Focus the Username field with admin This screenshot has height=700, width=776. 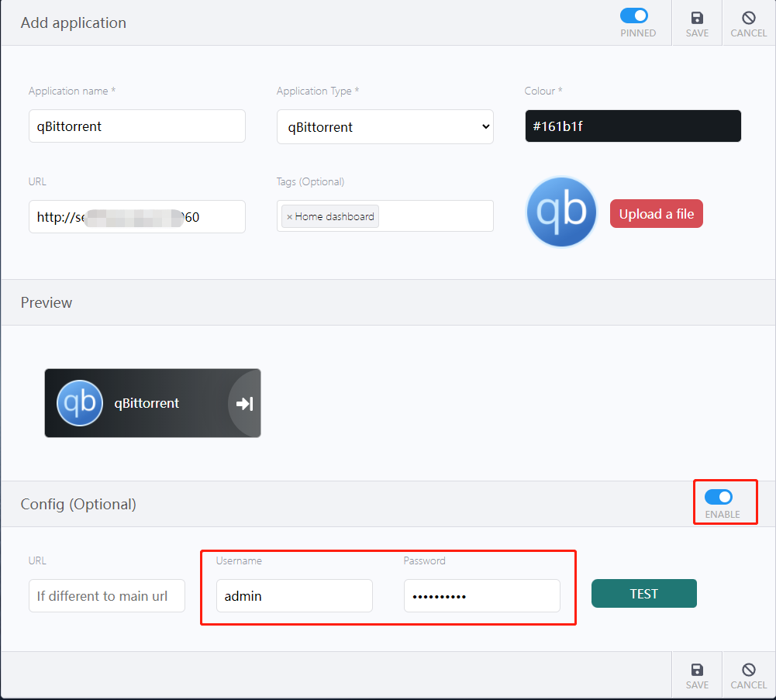click(x=294, y=596)
